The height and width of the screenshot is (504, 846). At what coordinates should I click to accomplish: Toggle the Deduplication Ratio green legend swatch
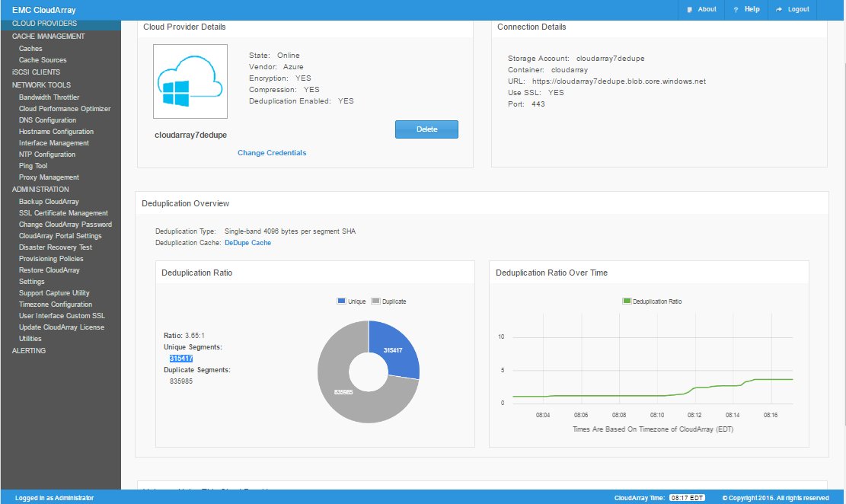click(627, 301)
